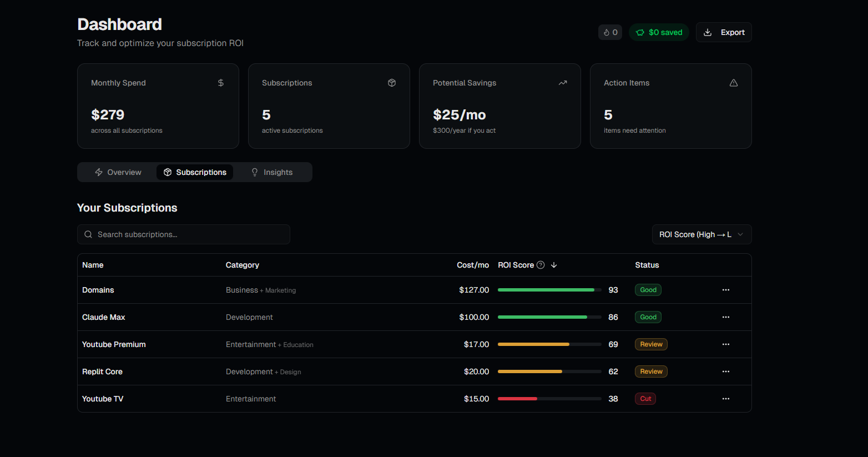Toggle the ROI Score sort direction arrow
Screen dimensions: 868x457
tap(553, 265)
